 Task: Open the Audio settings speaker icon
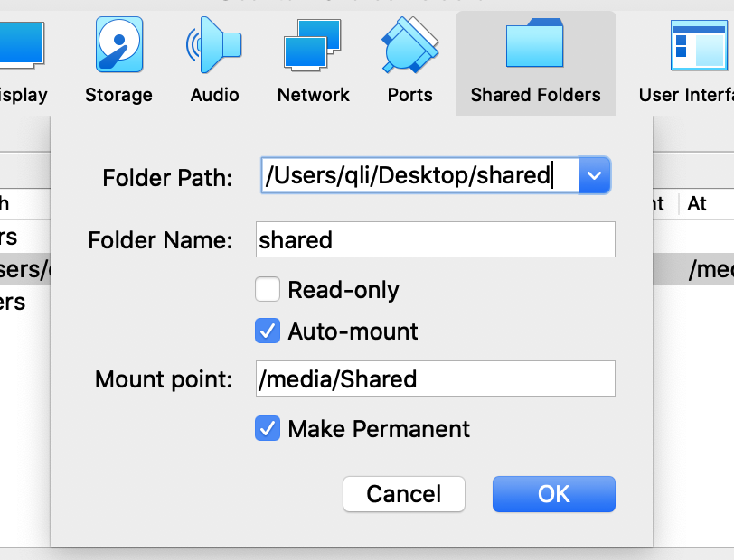pos(214,44)
